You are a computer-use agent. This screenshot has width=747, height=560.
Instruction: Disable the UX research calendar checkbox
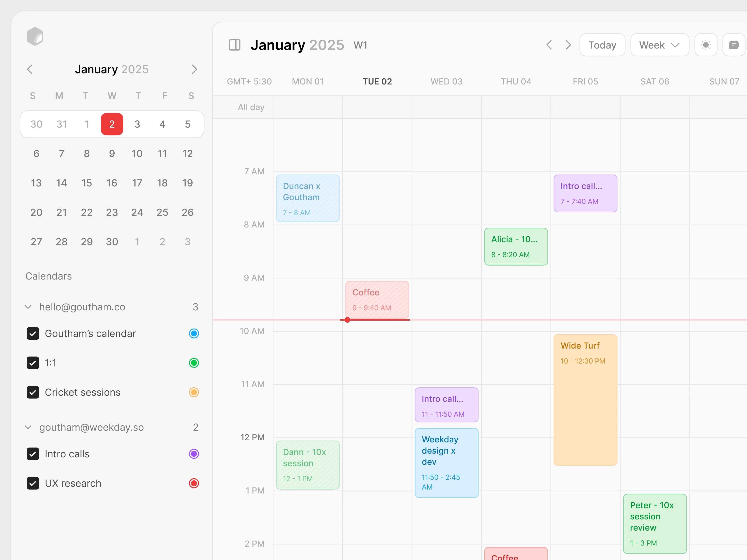(33, 483)
